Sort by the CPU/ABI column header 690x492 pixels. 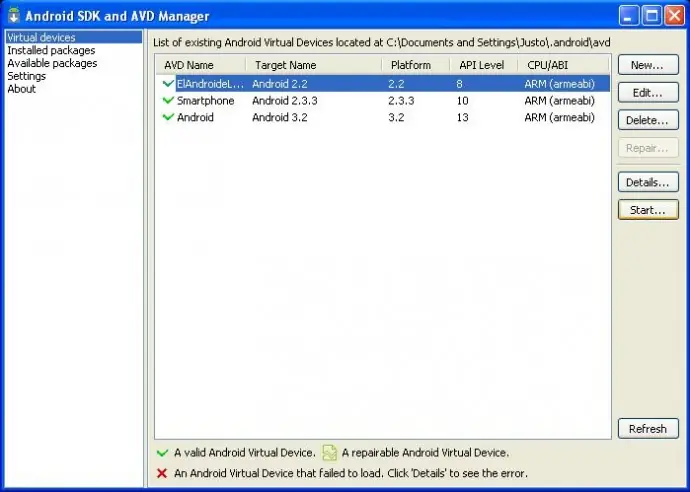click(564, 65)
